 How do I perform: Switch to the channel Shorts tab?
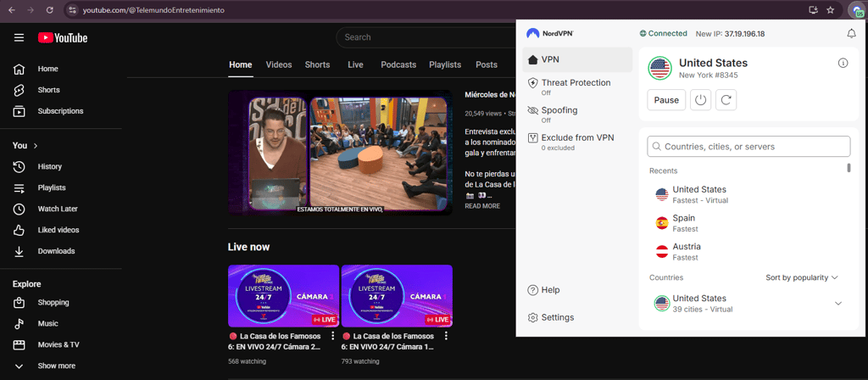click(x=317, y=64)
